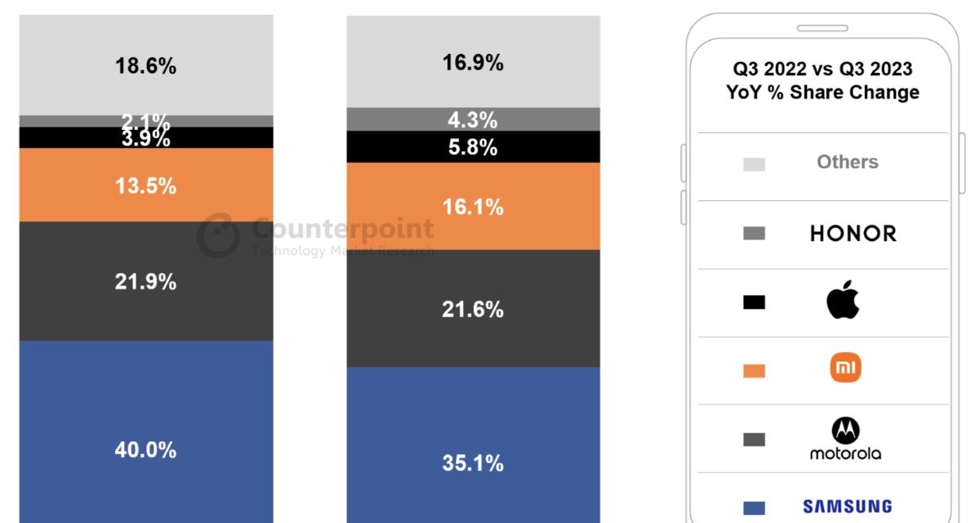
Task: Click the Samsung logo in legend
Action: [846, 507]
